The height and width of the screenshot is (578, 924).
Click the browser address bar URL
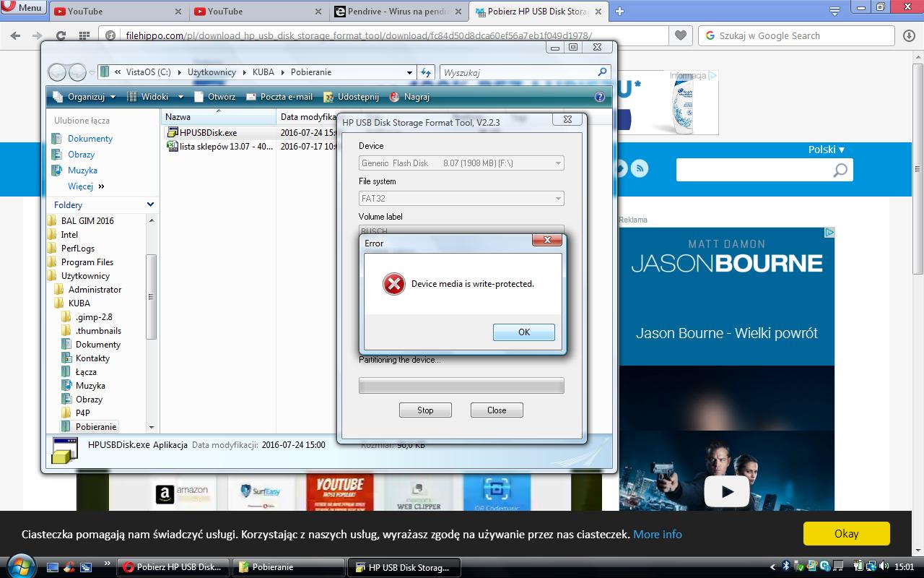[x=359, y=35]
